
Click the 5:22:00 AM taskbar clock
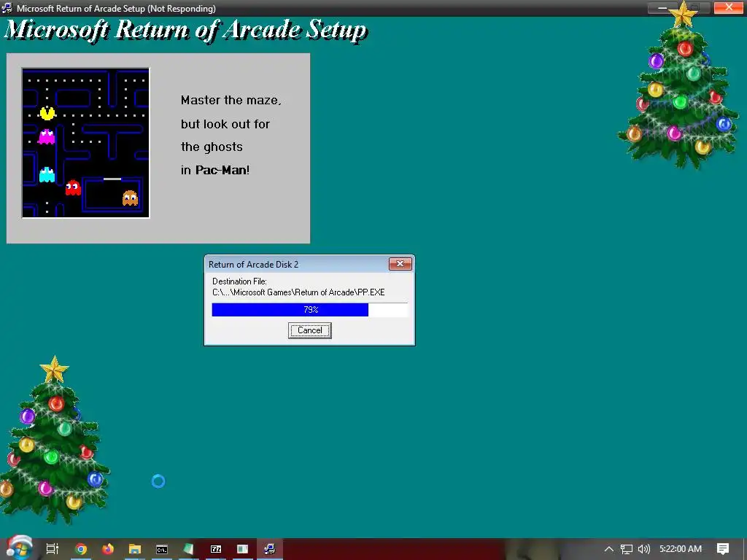click(x=681, y=549)
